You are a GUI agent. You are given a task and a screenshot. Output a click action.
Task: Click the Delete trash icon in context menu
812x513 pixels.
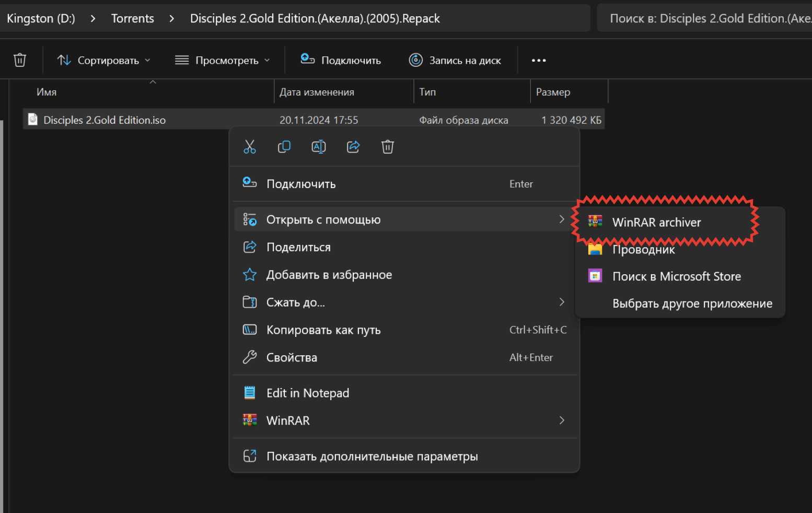(x=388, y=147)
